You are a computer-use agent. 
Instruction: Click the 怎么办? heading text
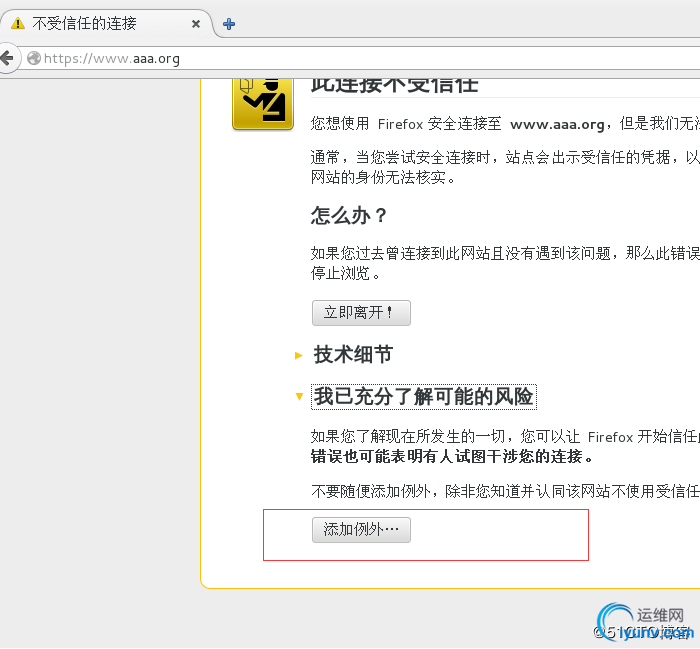tap(349, 216)
